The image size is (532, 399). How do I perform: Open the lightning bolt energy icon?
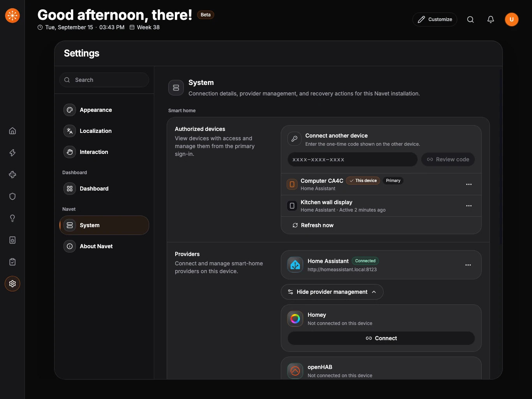tap(12, 153)
